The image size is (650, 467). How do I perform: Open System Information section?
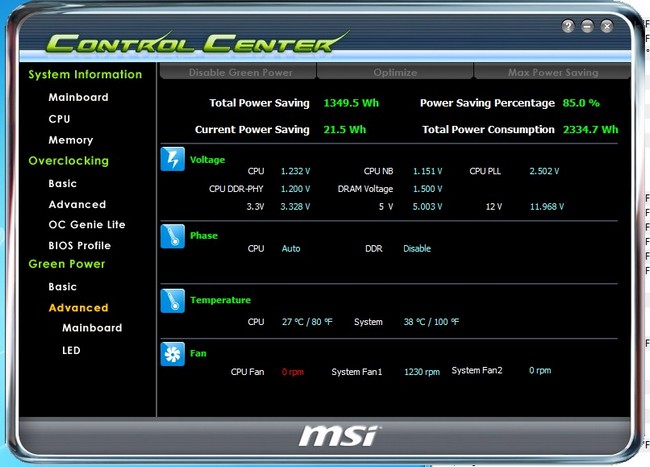[x=85, y=75]
